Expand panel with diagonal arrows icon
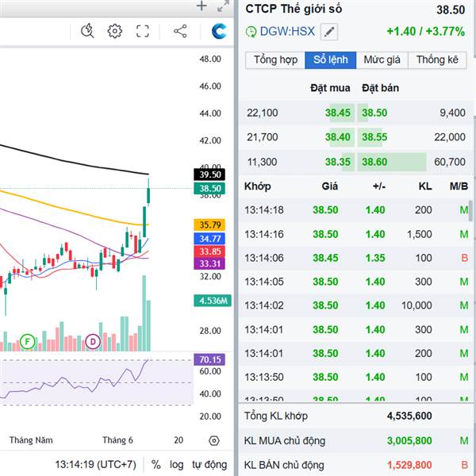This screenshot has height=476, width=476. tap(223, 6)
